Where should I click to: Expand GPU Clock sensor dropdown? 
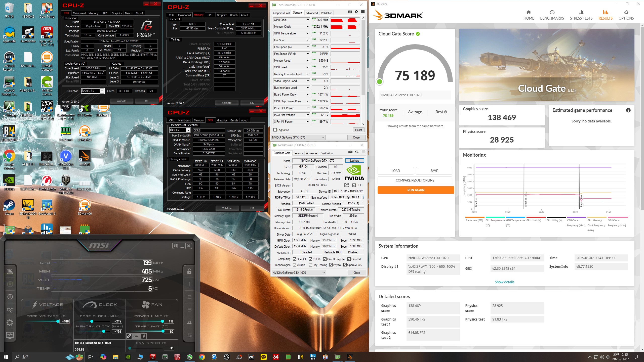(x=308, y=20)
